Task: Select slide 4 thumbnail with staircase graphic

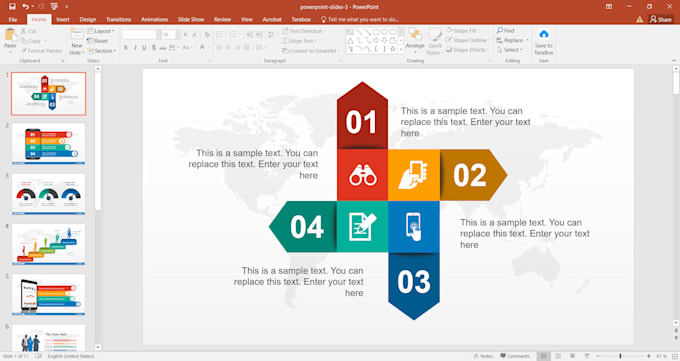Action: coord(48,244)
